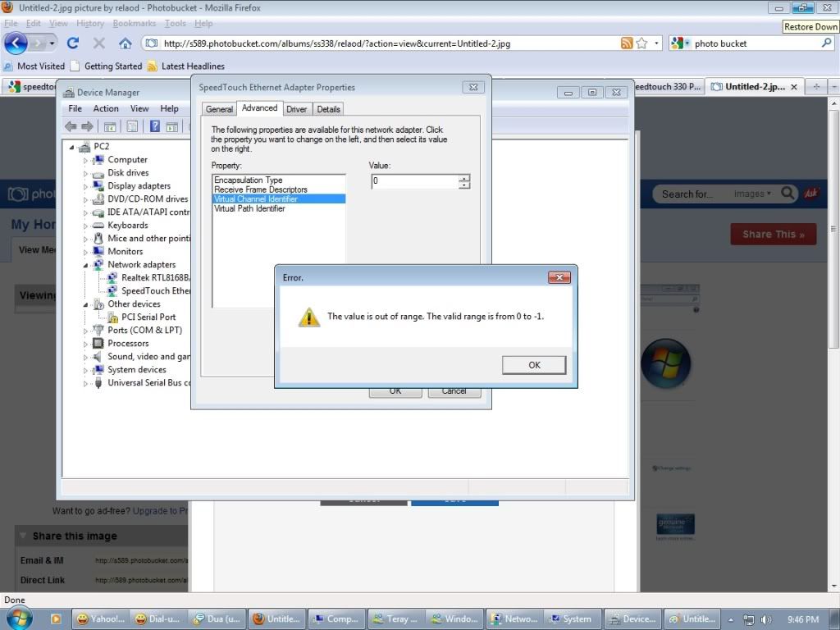Image resolution: width=840 pixels, height=630 pixels.
Task: Collapse the Other devices node
Action: coord(85,304)
